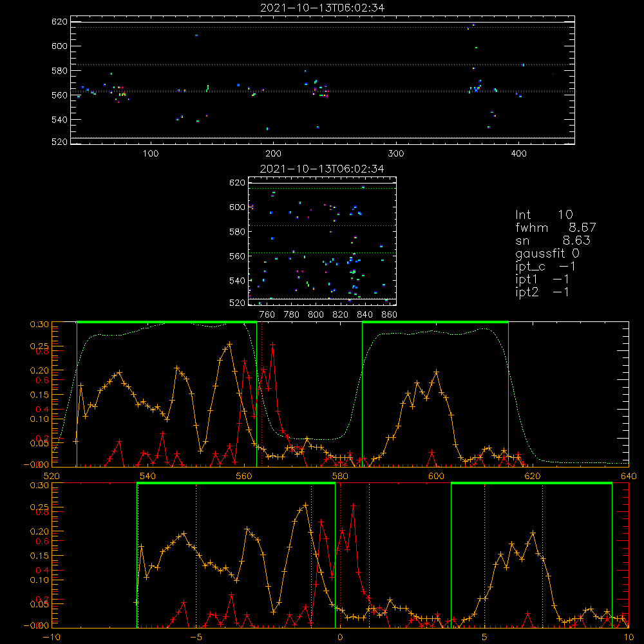The width and height of the screenshot is (644, 644).
Task: Click y-axis label 540 on the small middle plot
Action: pyautogui.click(x=237, y=281)
